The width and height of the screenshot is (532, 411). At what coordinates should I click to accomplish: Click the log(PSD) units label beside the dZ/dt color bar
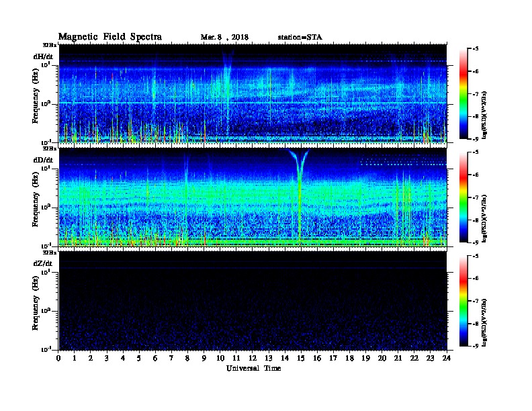(x=484, y=322)
